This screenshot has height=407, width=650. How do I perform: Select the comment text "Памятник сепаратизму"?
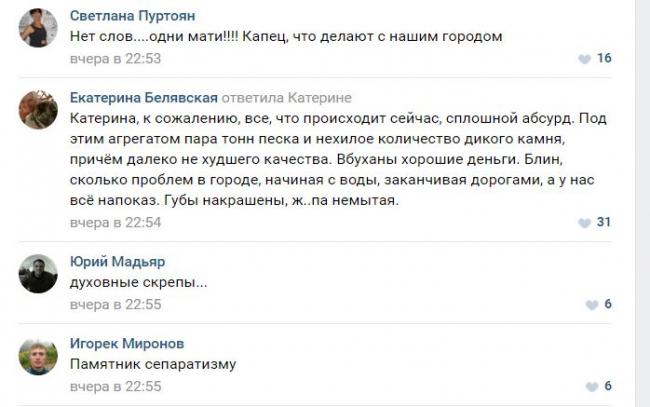[143, 364]
